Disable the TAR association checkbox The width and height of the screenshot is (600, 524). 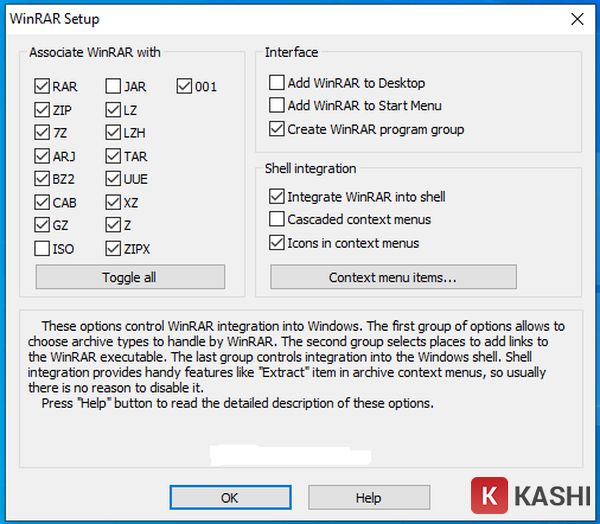coord(114,156)
